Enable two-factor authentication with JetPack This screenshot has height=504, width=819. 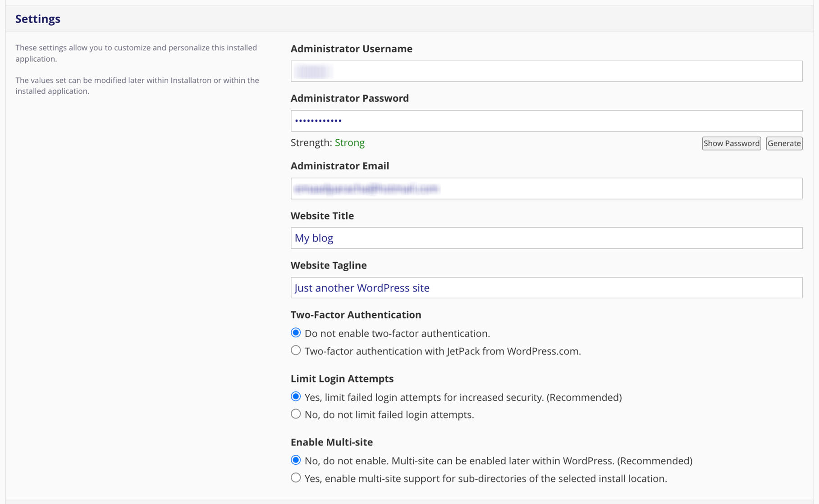296,350
